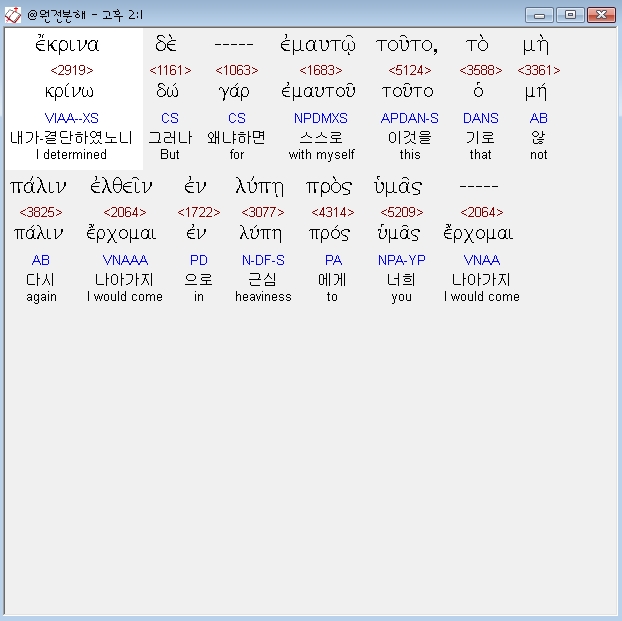
Task: Click the gloss 'to'
Action: point(332,297)
